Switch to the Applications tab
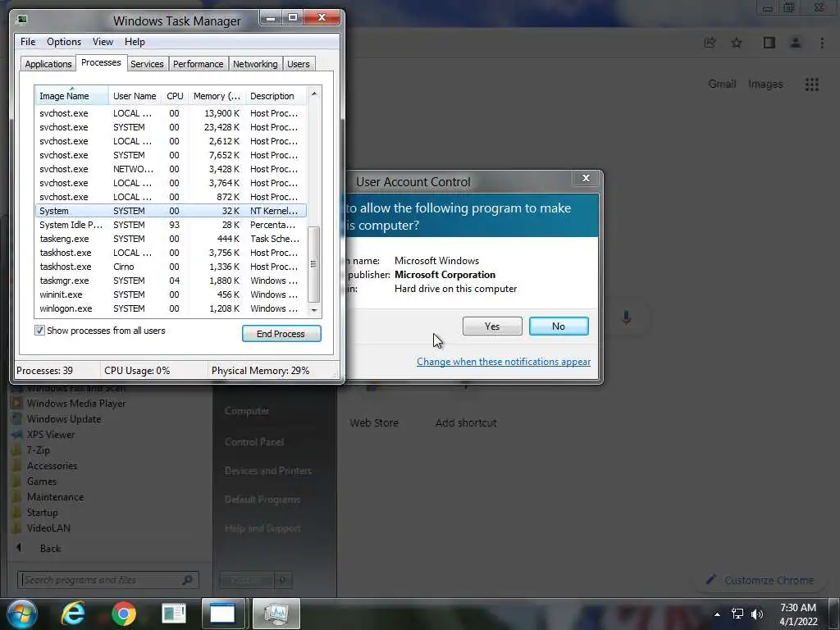Image resolution: width=840 pixels, height=630 pixels. 48,64
